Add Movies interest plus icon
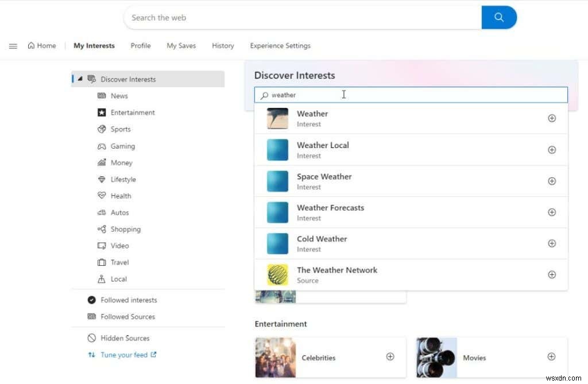588x384 pixels. (x=551, y=356)
